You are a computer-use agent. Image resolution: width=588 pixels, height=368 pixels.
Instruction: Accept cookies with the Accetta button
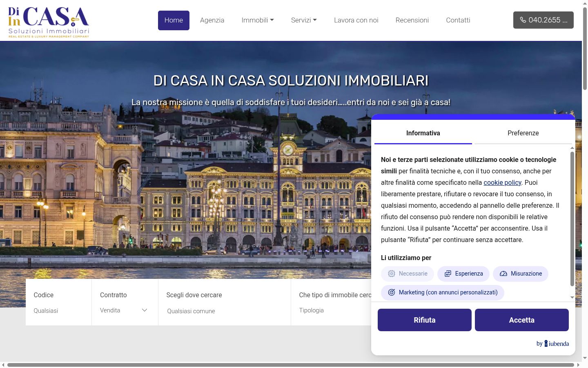click(522, 320)
